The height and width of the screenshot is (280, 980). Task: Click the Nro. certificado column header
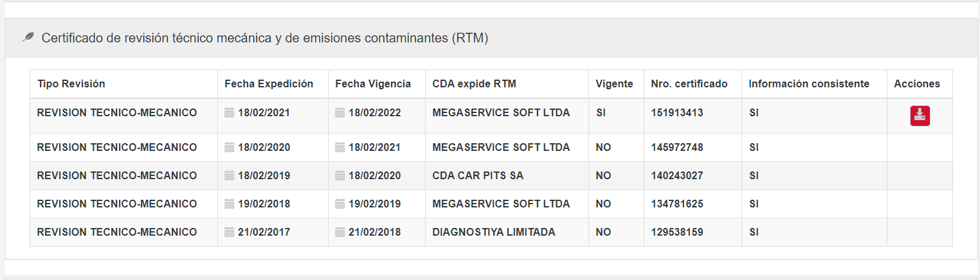tap(689, 84)
